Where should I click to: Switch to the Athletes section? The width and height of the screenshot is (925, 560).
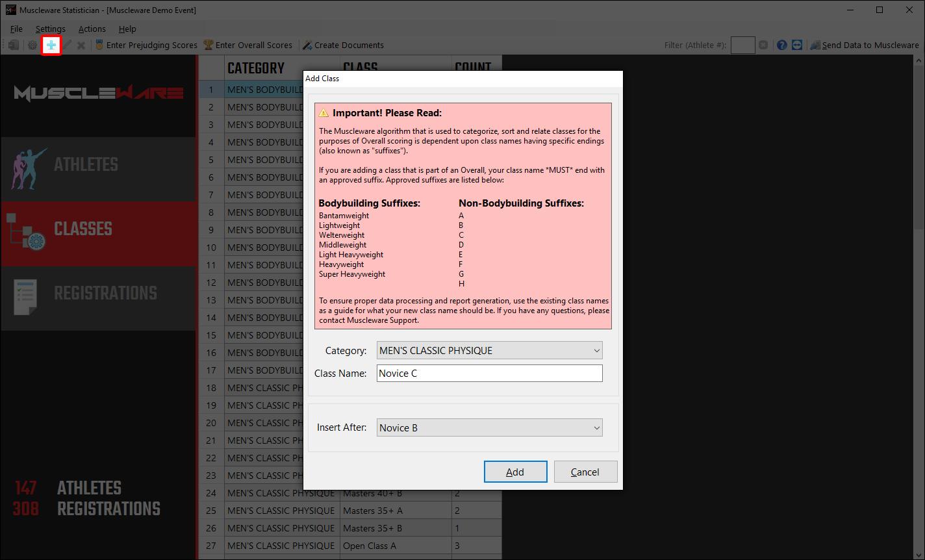pyautogui.click(x=98, y=165)
